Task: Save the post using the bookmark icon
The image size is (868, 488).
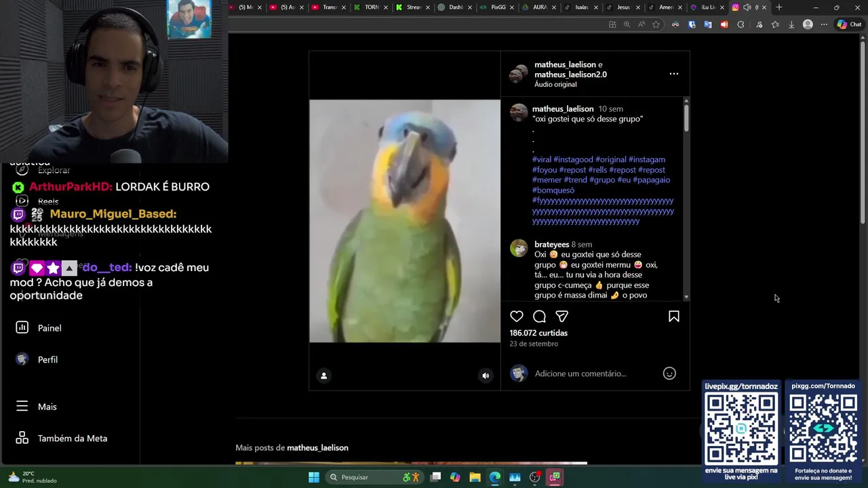Action: click(x=674, y=317)
